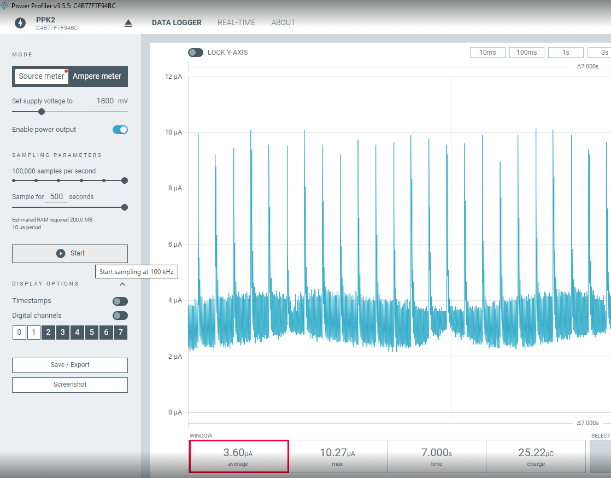The width and height of the screenshot is (611, 478).
Task: Click the Save / Export button
Action: point(70,365)
